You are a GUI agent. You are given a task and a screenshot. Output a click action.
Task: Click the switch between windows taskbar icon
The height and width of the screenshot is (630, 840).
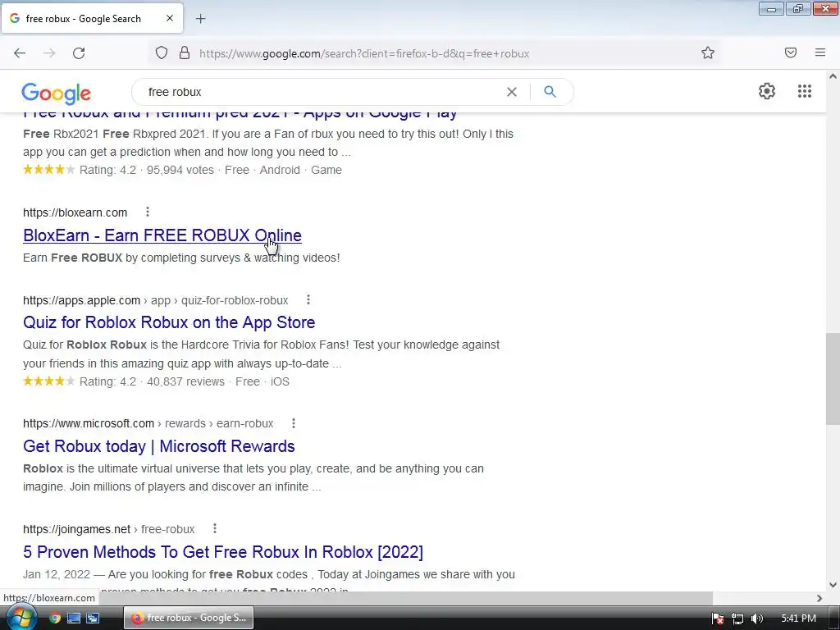click(93, 618)
